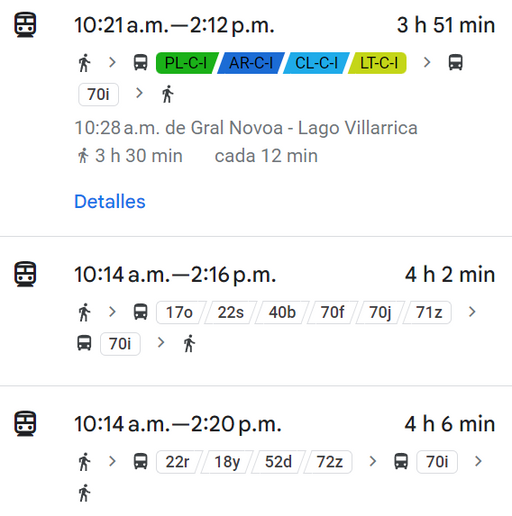Screen dimensions: 512x516
Task: Click the walking icon next to 3 h 30 min
Action: tap(83, 156)
